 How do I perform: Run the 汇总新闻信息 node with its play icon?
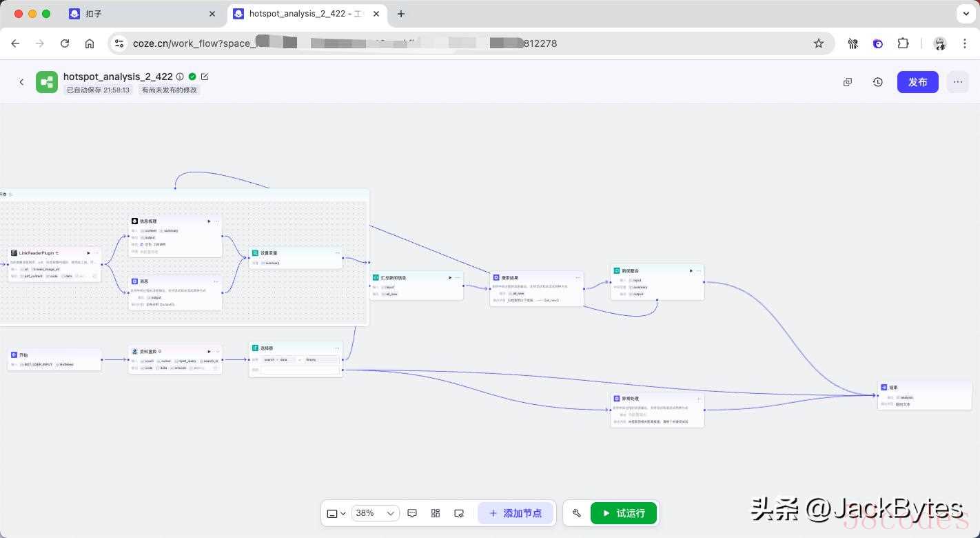click(450, 278)
